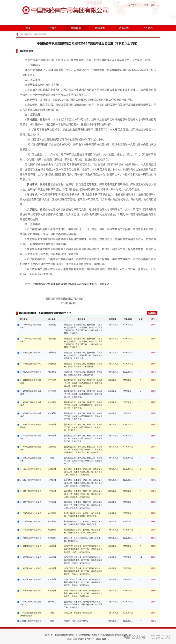Click the 气象学、气象、应用气象学 requirement cell
The height and width of the screenshot is (644, 176).
(x=76, y=621)
